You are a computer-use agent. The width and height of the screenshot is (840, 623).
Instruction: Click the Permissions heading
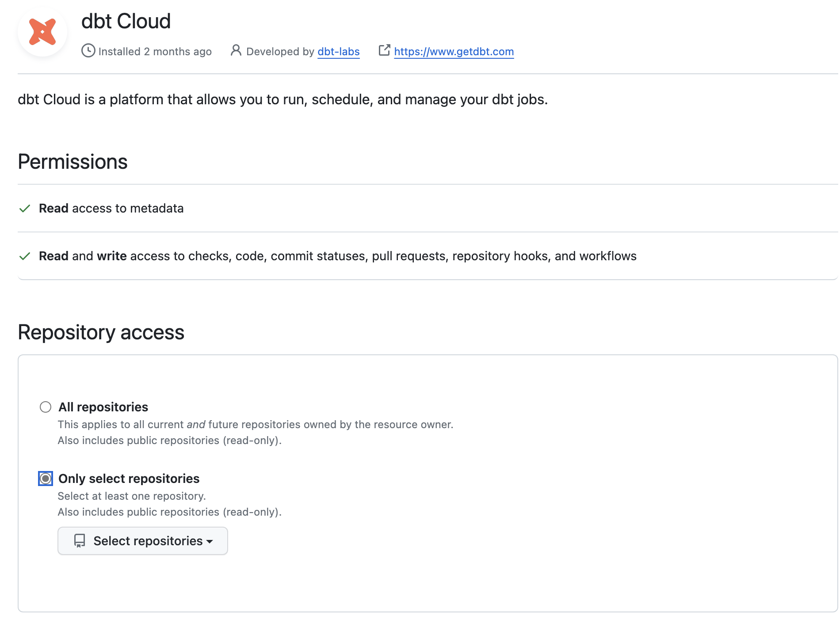(73, 162)
